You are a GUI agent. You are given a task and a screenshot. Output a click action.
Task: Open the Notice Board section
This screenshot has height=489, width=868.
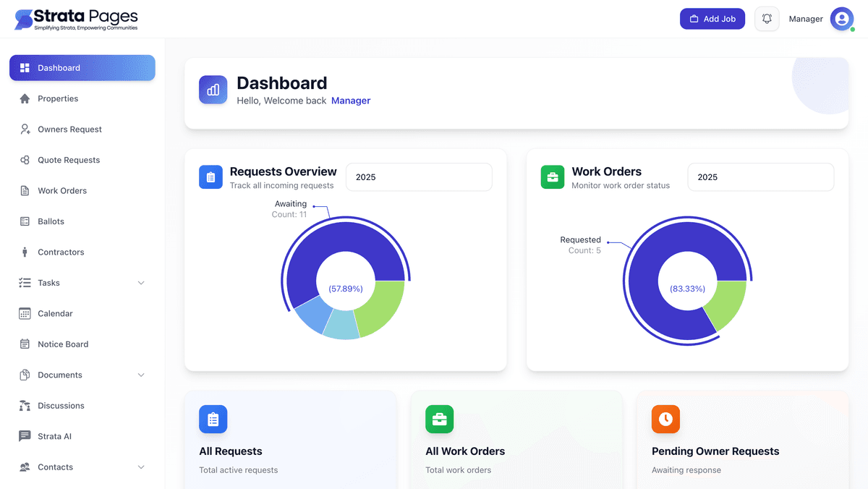[61, 344]
